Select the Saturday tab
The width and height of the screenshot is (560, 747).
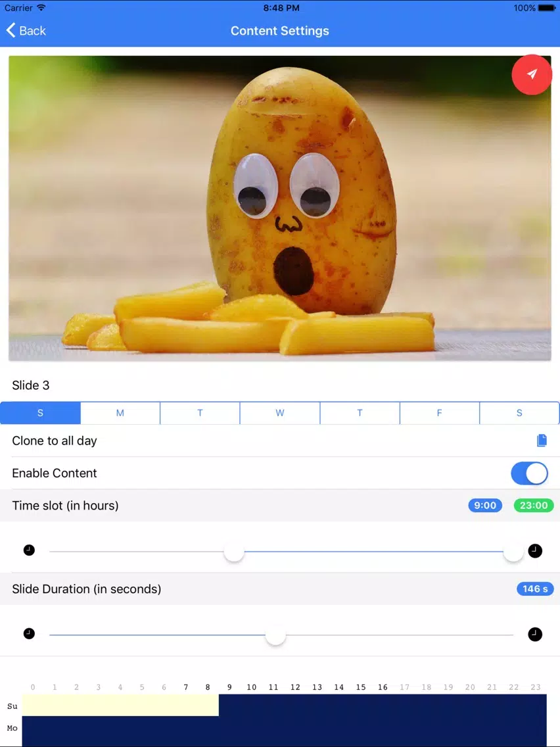tap(519, 413)
